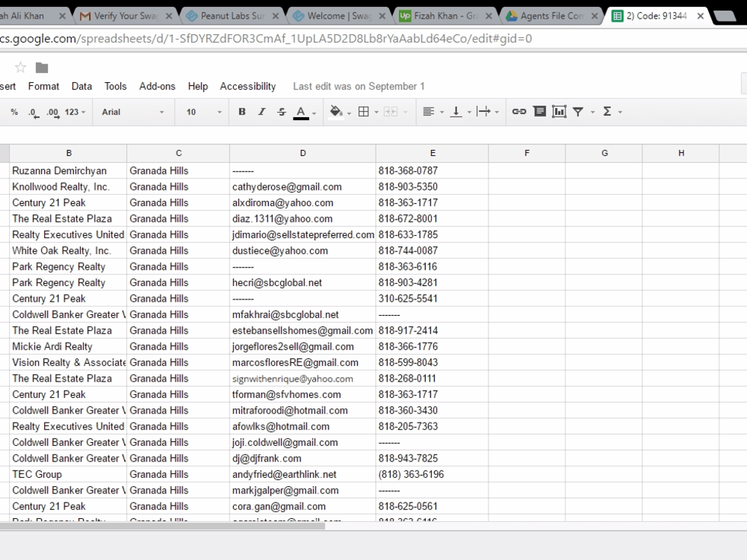Select column E header
The height and width of the screenshot is (560, 747).
click(432, 153)
